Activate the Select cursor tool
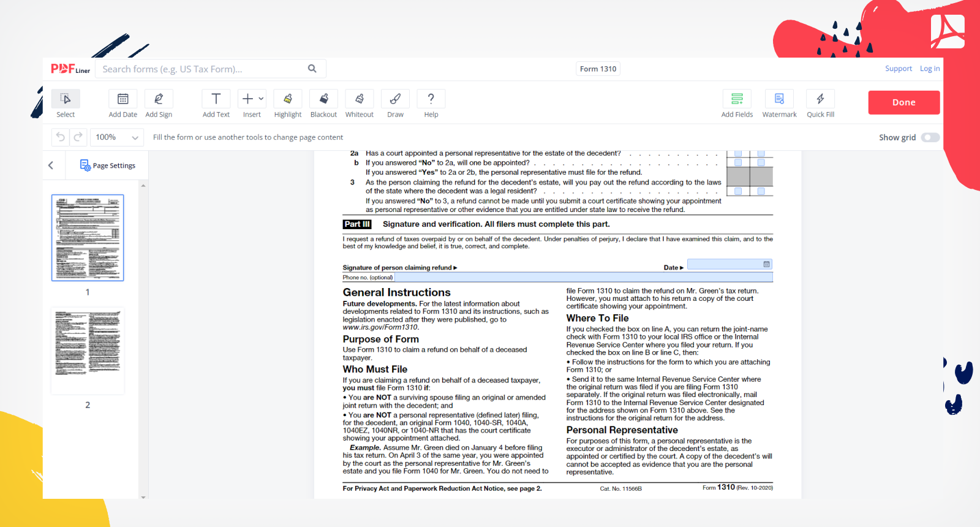980x527 pixels. click(66, 104)
